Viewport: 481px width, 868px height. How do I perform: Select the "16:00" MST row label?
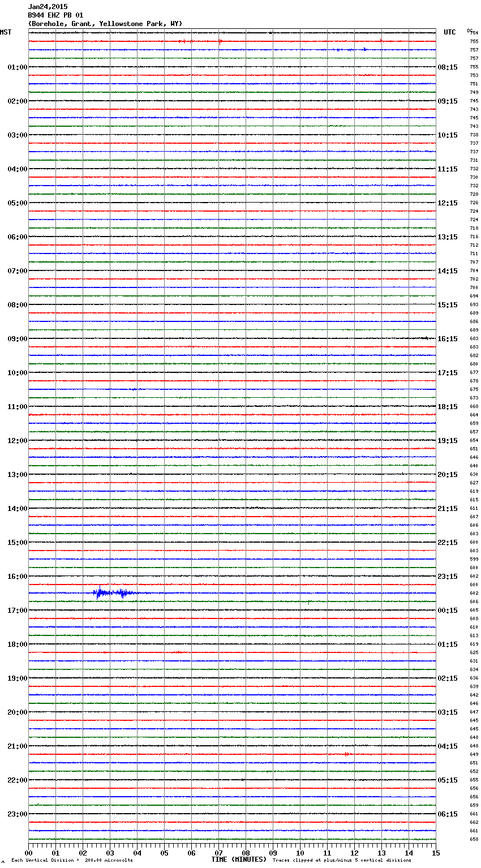[x=18, y=577]
